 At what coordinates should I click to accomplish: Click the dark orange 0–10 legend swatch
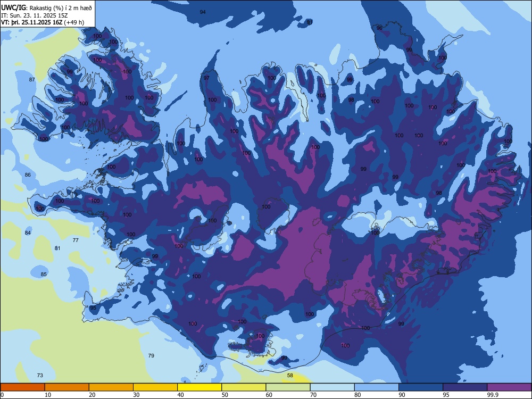pos(22,387)
